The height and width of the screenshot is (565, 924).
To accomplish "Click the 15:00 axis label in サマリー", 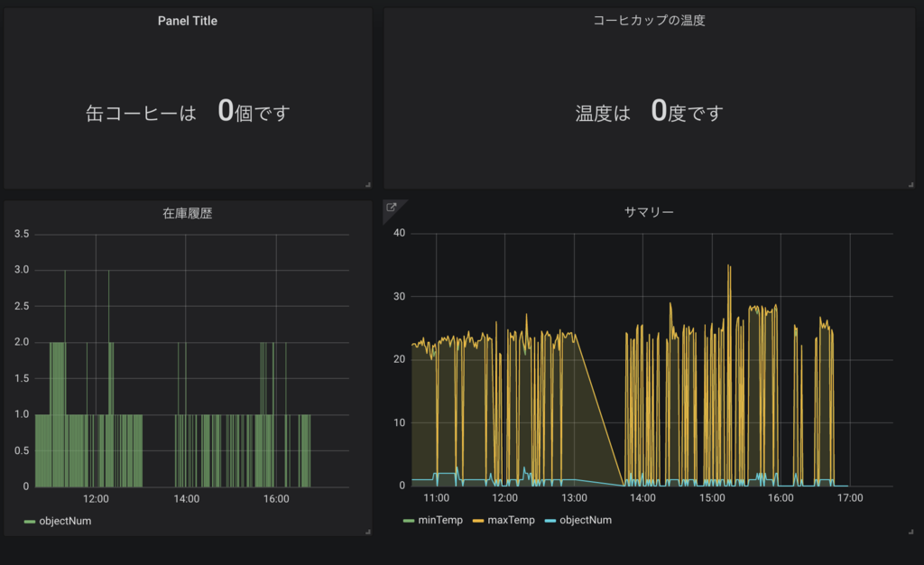I will click(x=712, y=498).
